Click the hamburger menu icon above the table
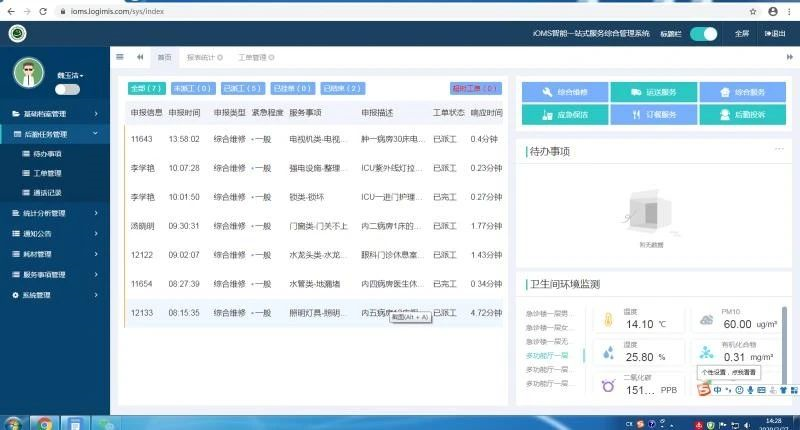This screenshot has width=800, height=430. 120,57
